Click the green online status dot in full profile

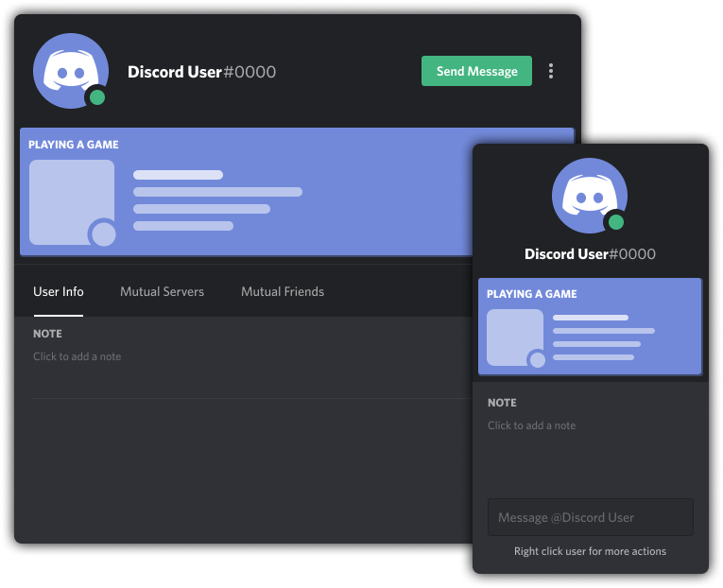point(97,97)
